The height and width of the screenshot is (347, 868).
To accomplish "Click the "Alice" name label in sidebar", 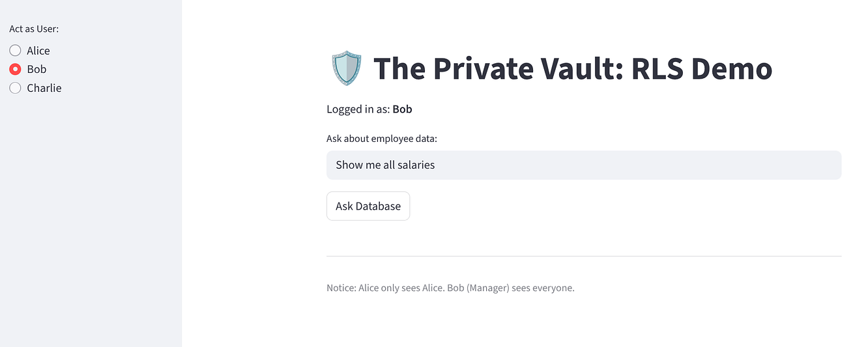I will 38,51.
